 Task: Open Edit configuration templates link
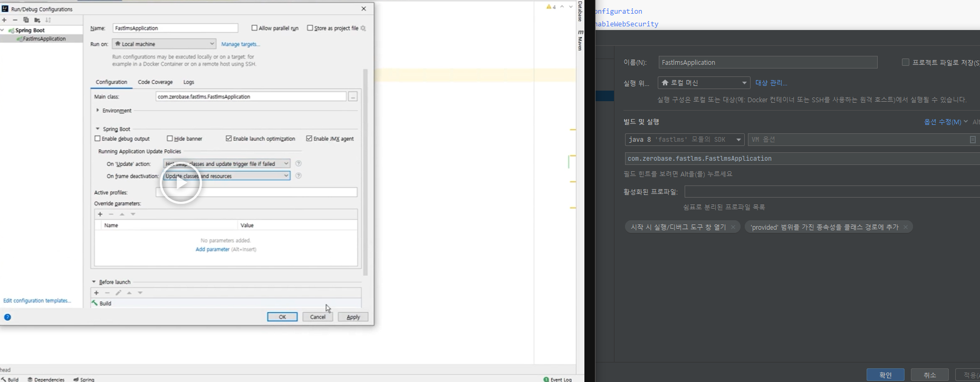tap(37, 300)
